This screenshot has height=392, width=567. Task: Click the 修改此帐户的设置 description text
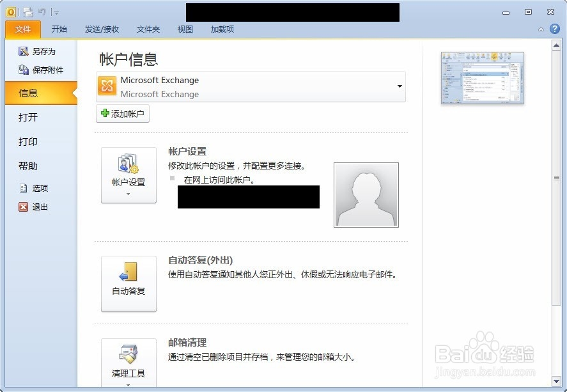point(237,166)
